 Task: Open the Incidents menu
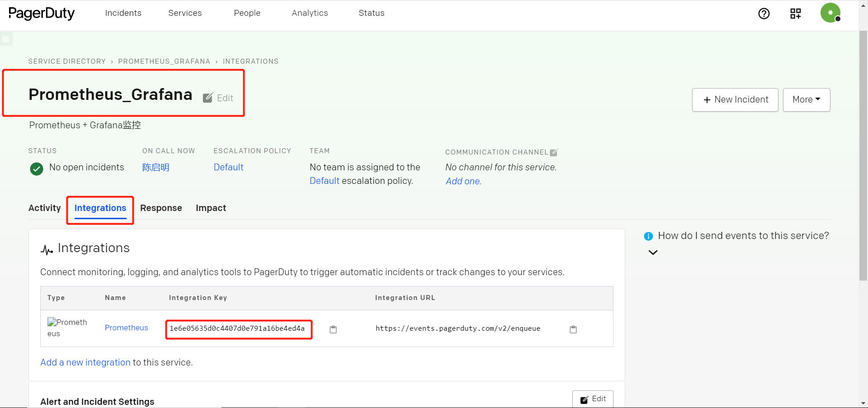pyautogui.click(x=123, y=13)
